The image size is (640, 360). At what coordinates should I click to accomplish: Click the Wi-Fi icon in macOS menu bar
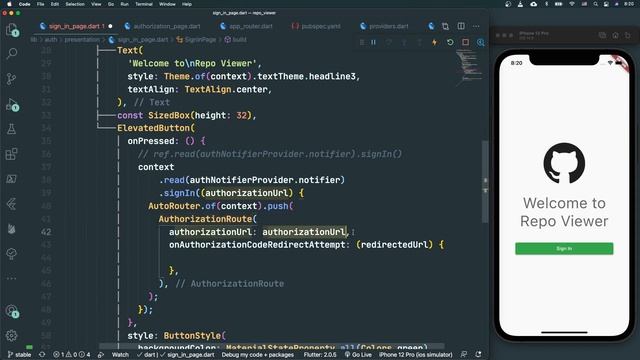572,4
